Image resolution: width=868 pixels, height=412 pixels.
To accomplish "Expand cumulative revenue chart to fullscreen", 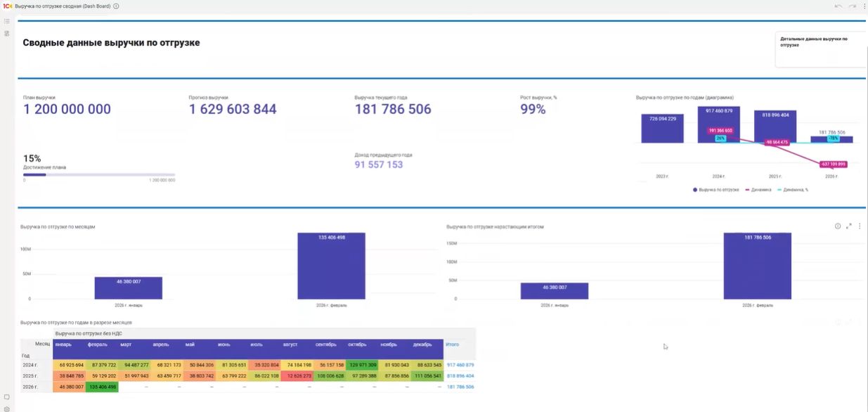I will 849,226.
